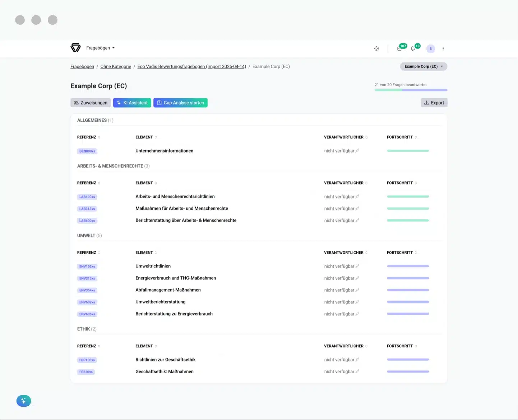The height and width of the screenshot is (420, 518).
Task: Select the GEN800xs reference tag
Action: (x=87, y=151)
